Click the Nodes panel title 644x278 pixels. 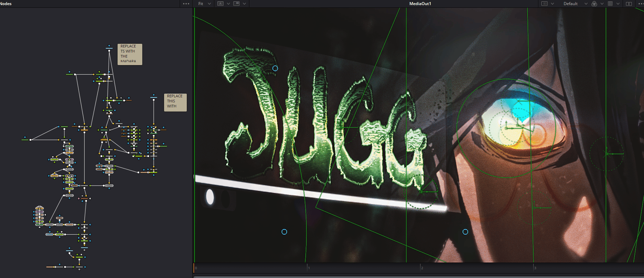point(6,3)
